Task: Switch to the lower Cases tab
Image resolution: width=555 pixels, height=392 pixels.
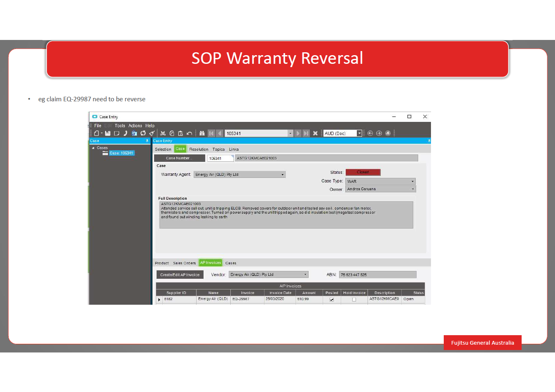Action: [231, 263]
